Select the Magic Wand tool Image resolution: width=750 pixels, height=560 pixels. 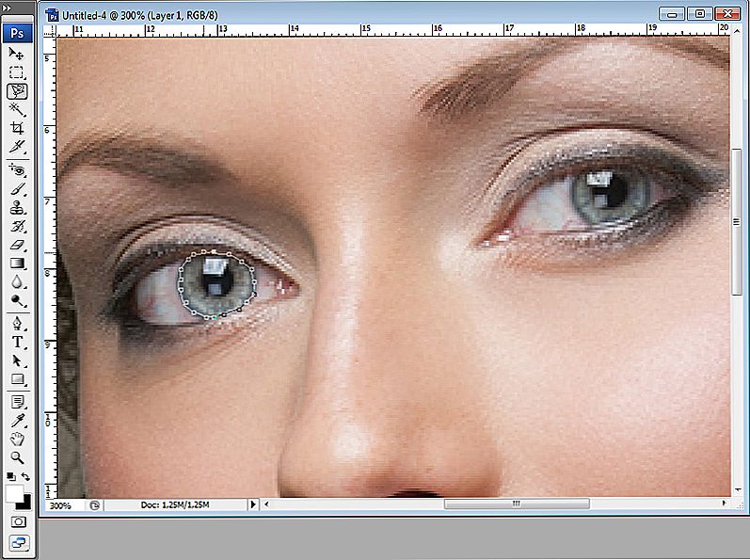[18, 109]
